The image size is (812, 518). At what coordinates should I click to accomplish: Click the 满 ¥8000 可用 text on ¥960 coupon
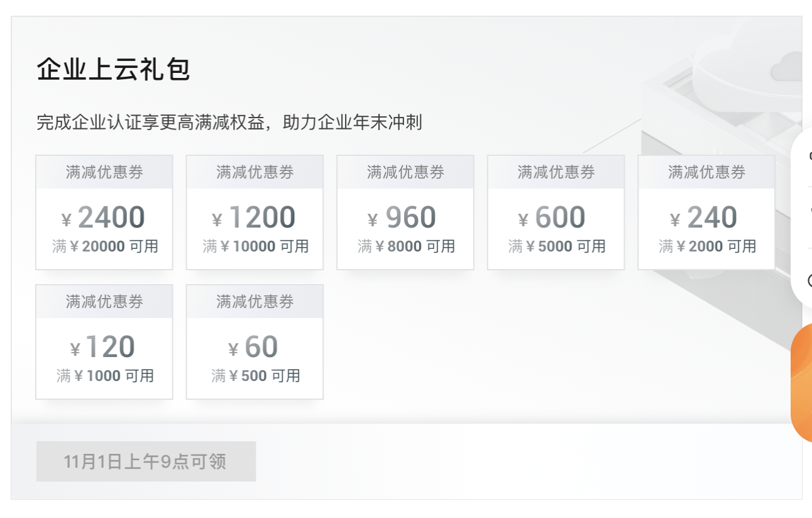[x=405, y=246]
